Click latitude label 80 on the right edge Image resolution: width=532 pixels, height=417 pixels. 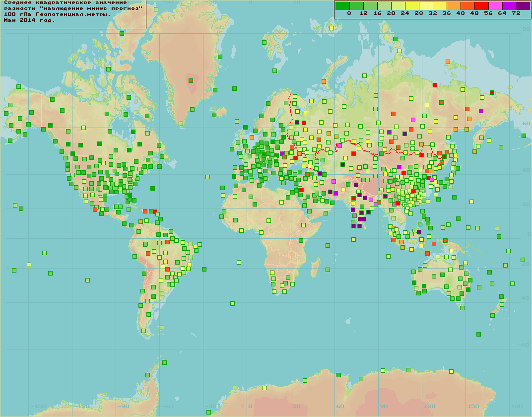click(526, 29)
